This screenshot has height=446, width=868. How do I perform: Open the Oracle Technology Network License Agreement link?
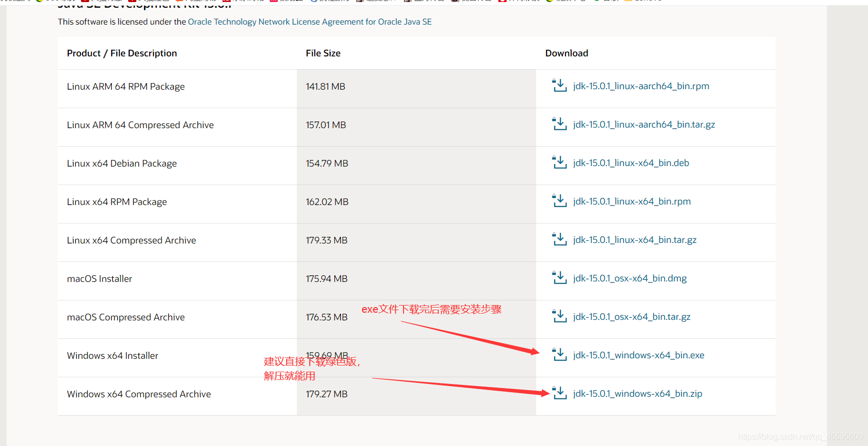310,22
